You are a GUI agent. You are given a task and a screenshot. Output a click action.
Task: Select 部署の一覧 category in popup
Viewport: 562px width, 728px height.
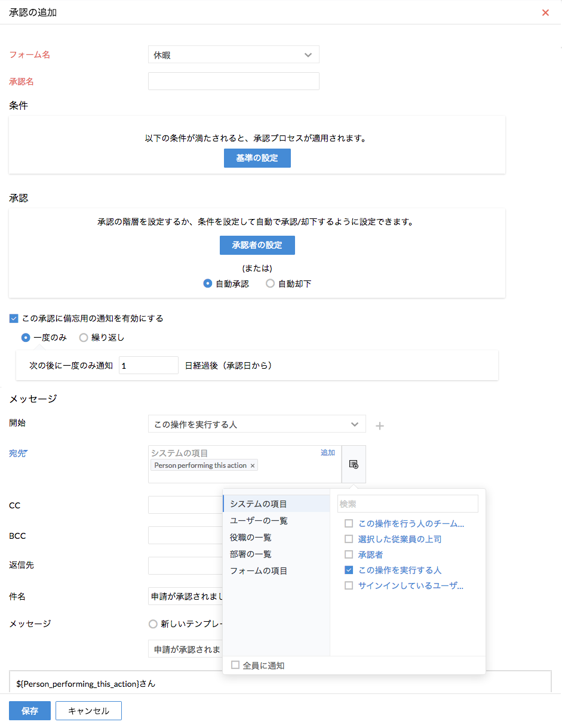(277, 554)
